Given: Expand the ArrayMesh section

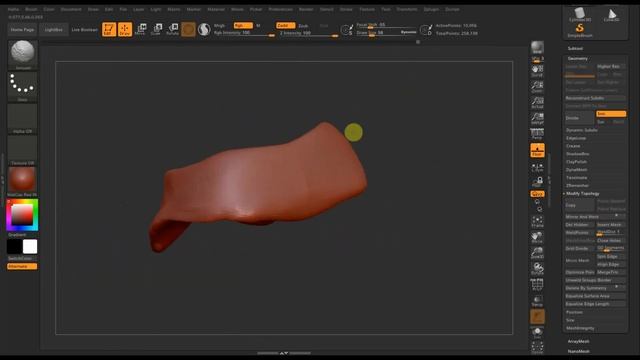Looking at the screenshot, I should point(578,341).
